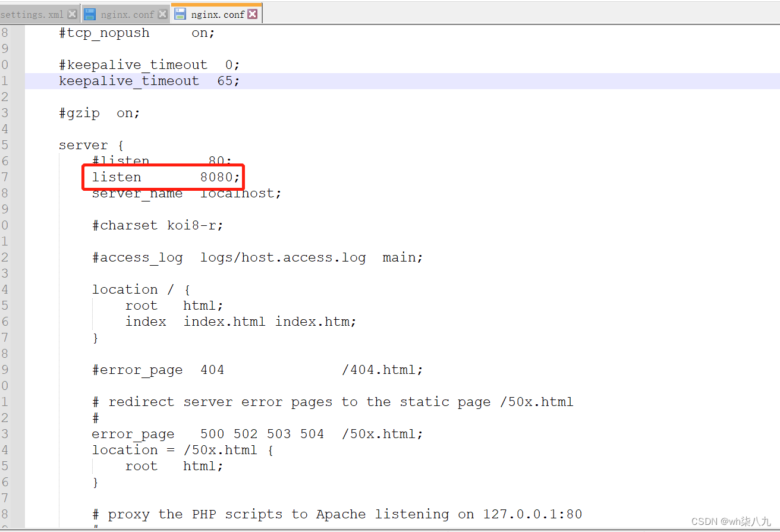Click error code 503 in error_page line
The image size is (780, 532).
[279, 435]
